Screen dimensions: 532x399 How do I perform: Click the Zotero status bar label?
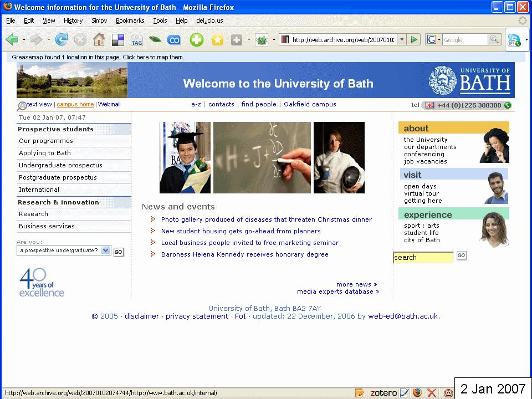(x=383, y=393)
